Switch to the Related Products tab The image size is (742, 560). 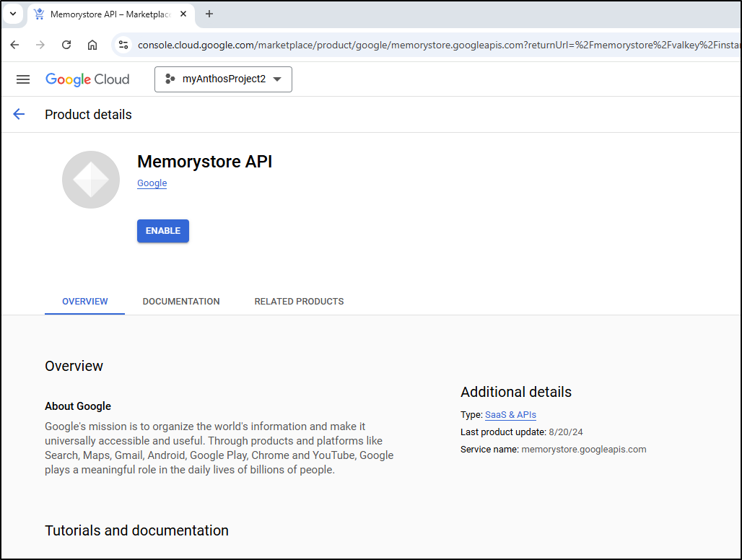tap(299, 301)
